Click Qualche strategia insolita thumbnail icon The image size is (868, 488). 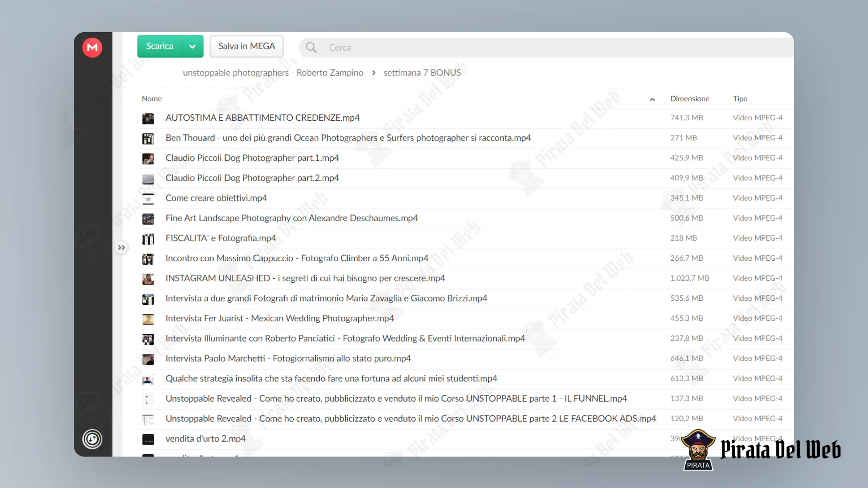click(148, 379)
